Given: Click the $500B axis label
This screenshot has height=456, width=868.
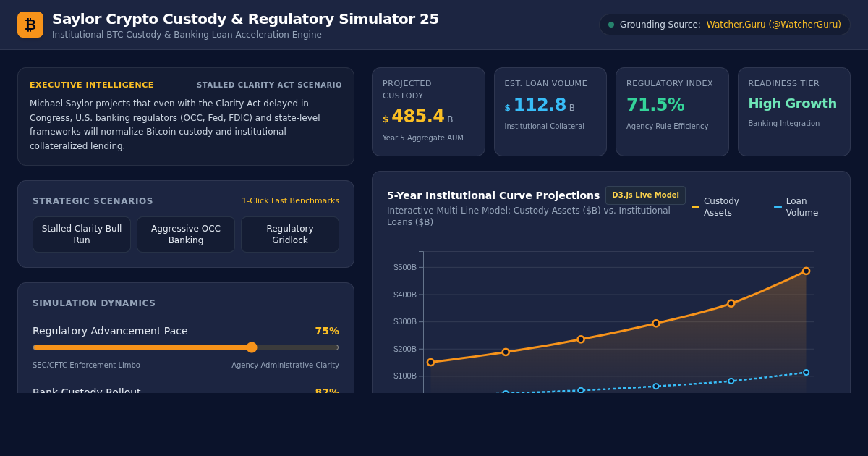Looking at the screenshot, I should (x=405, y=267).
